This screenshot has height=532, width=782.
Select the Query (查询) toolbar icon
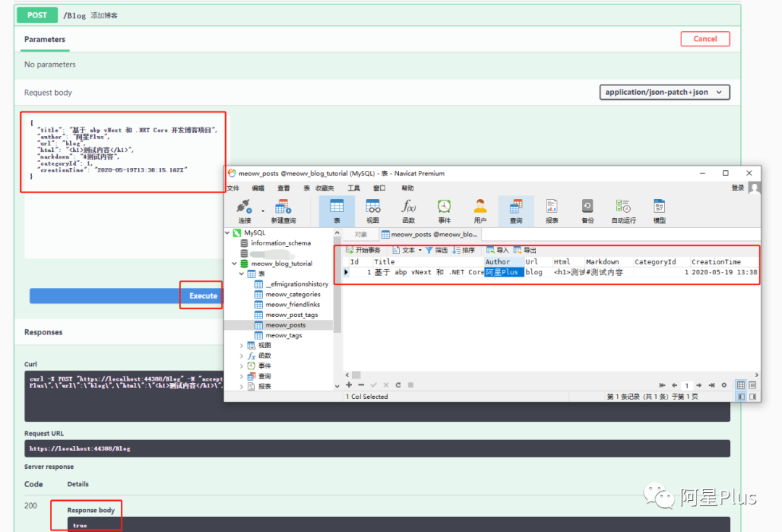coord(516,211)
